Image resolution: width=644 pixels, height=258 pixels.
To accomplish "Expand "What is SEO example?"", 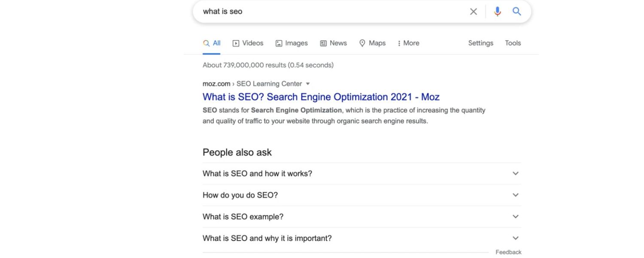I will (x=515, y=216).
